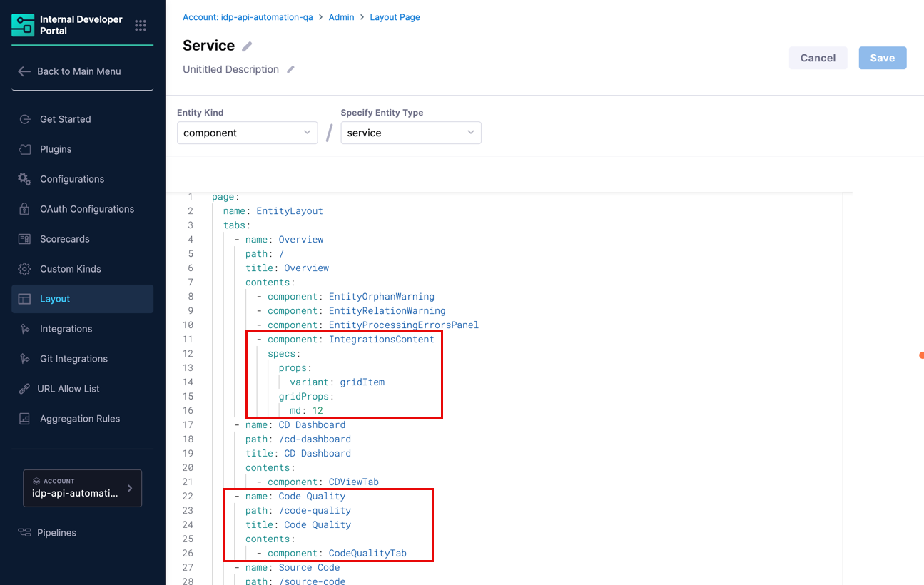Click 'path: /code-quality' YAML line
The image size is (924, 585).
pos(298,511)
